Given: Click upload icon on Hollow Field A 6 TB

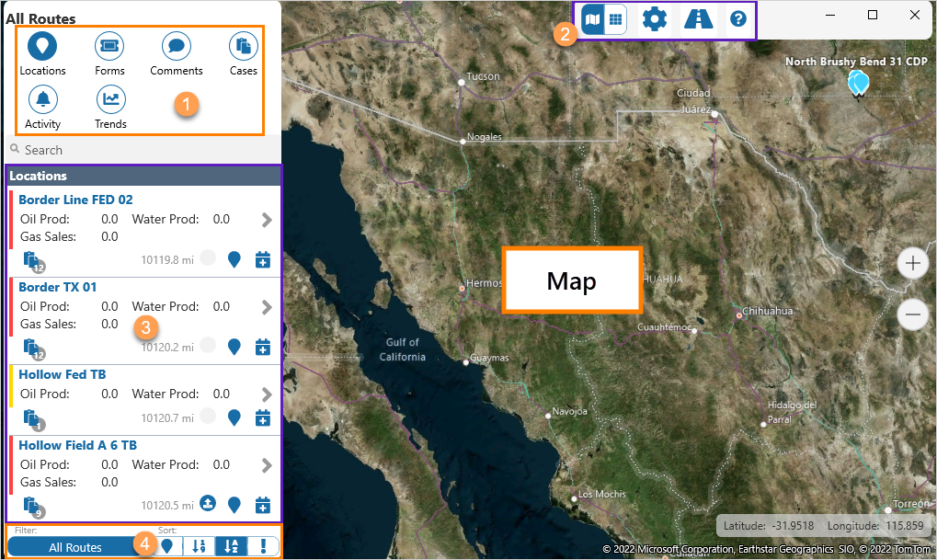Looking at the screenshot, I should pos(208,503).
